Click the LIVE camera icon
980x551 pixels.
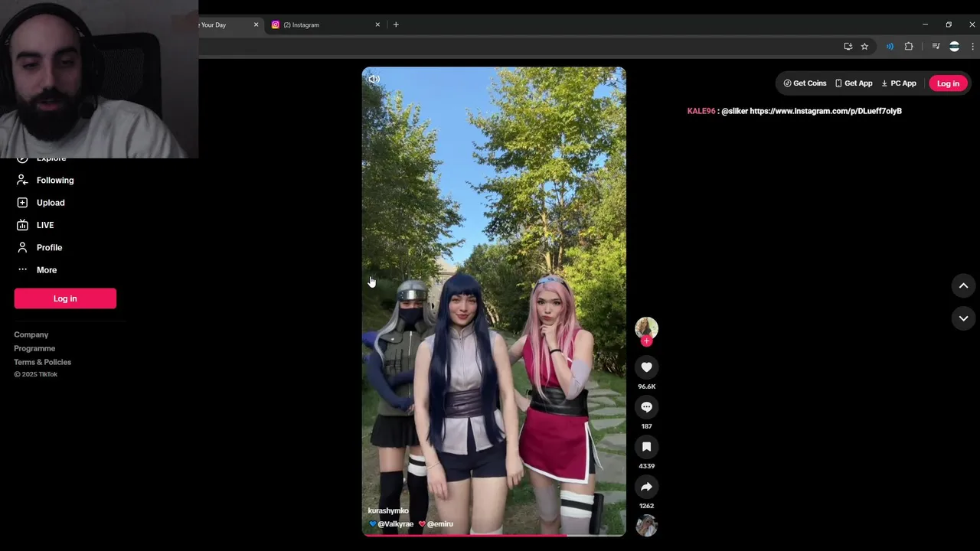pyautogui.click(x=22, y=225)
